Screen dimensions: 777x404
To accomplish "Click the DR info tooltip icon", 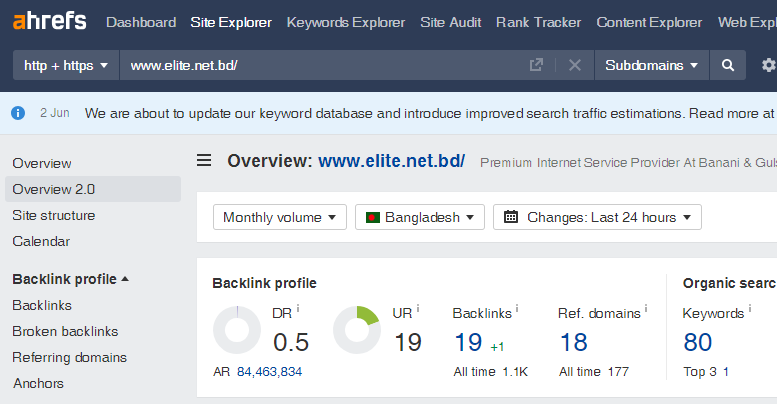I will pyautogui.click(x=298, y=308).
